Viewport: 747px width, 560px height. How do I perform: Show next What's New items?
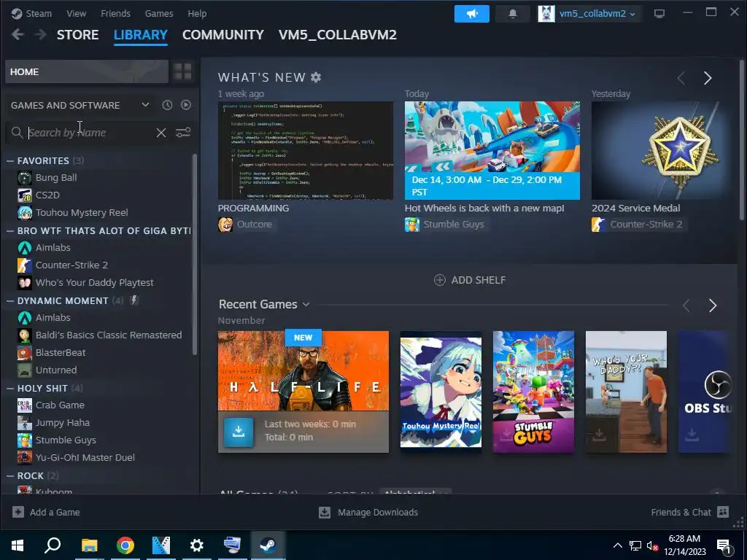[708, 78]
